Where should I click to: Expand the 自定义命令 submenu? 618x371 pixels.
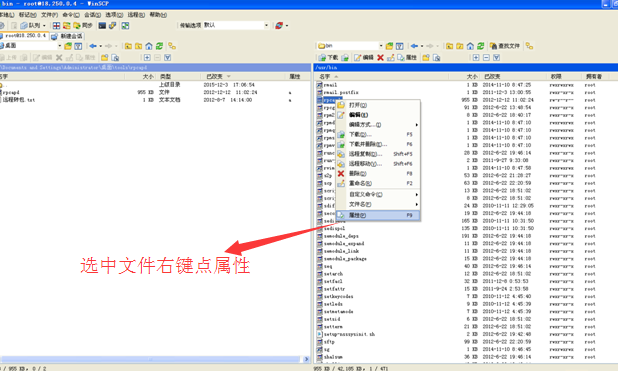(x=378, y=194)
